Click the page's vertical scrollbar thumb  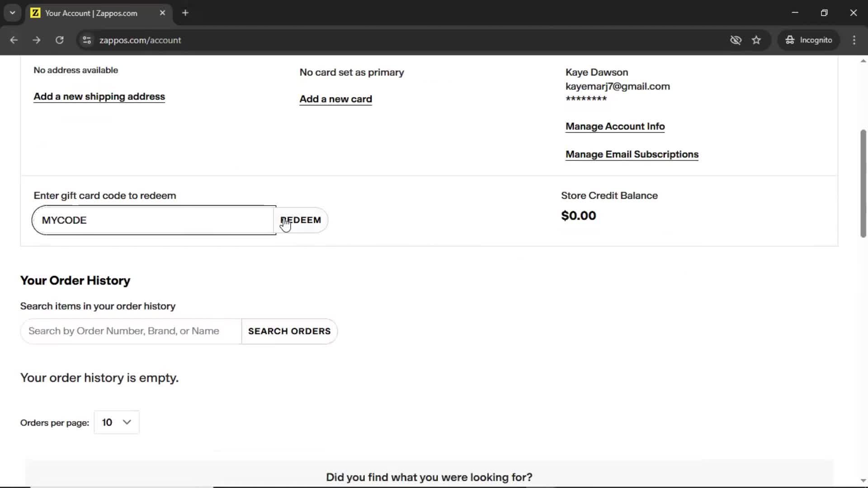tap(863, 183)
